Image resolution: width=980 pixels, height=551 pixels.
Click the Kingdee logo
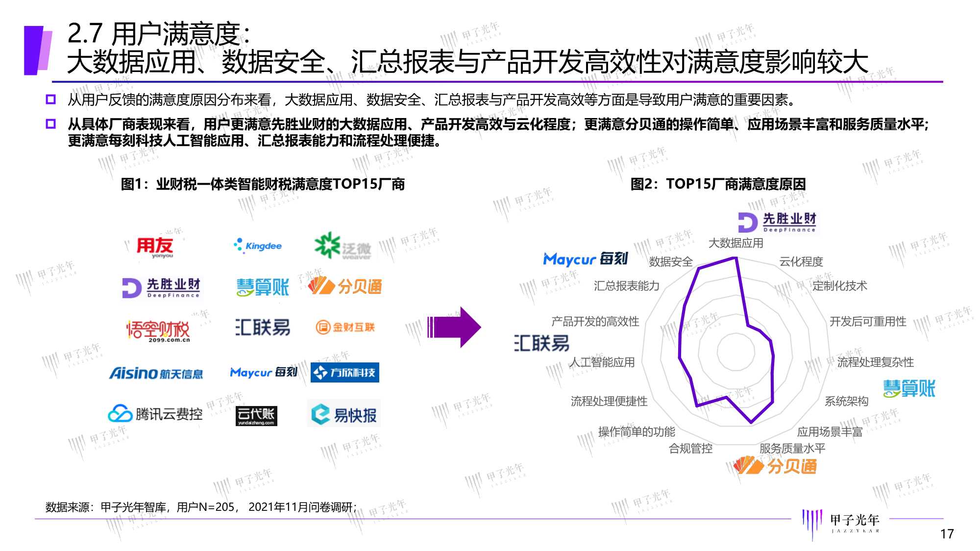[258, 245]
